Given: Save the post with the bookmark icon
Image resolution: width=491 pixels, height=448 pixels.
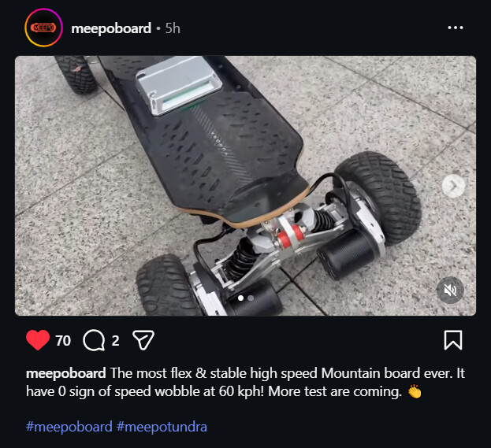Looking at the screenshot, I should click(x=453, y=340).
